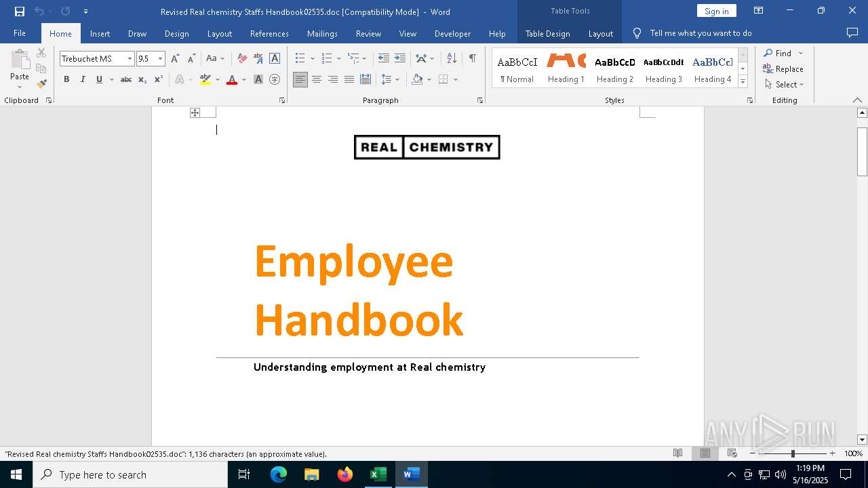The height and width of the screenshot is (488, 868).
Task: Apply the Normal style
Action: [x=517, y=69]
